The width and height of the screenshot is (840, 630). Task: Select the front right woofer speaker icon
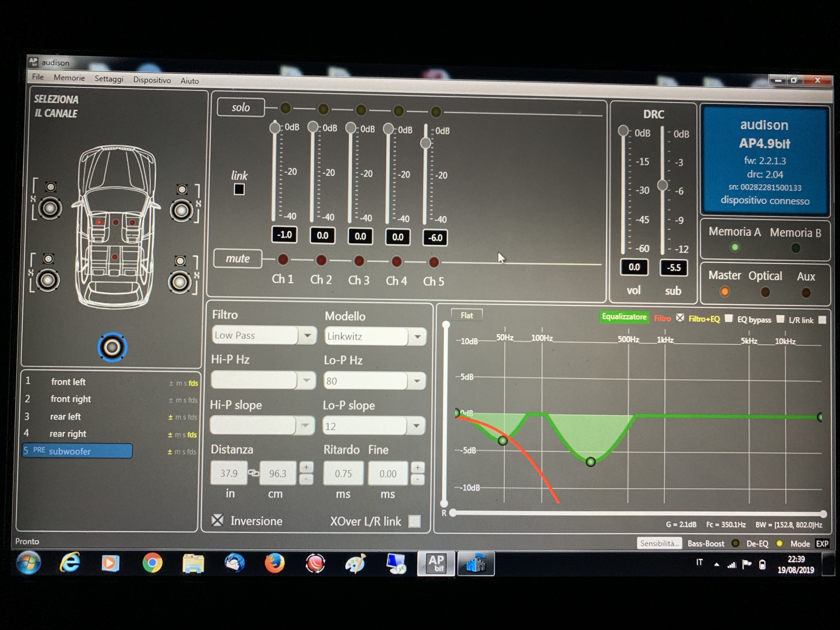(x=181, y=211)
